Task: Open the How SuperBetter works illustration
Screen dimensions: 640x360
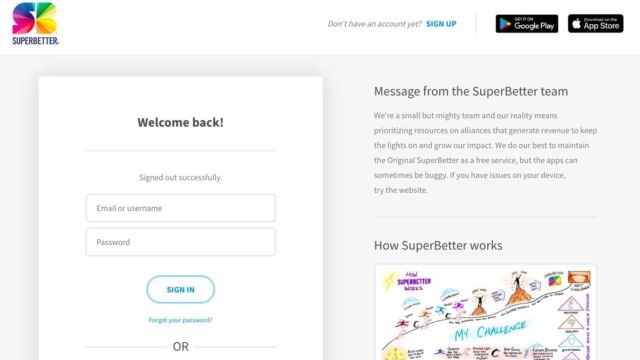Action: click(486, 312)
